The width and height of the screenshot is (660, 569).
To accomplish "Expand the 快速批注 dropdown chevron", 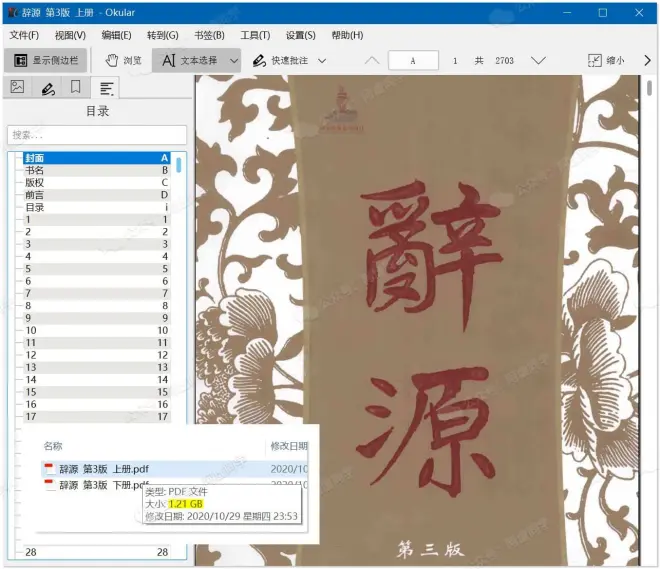I will click(x=322, y=61).
